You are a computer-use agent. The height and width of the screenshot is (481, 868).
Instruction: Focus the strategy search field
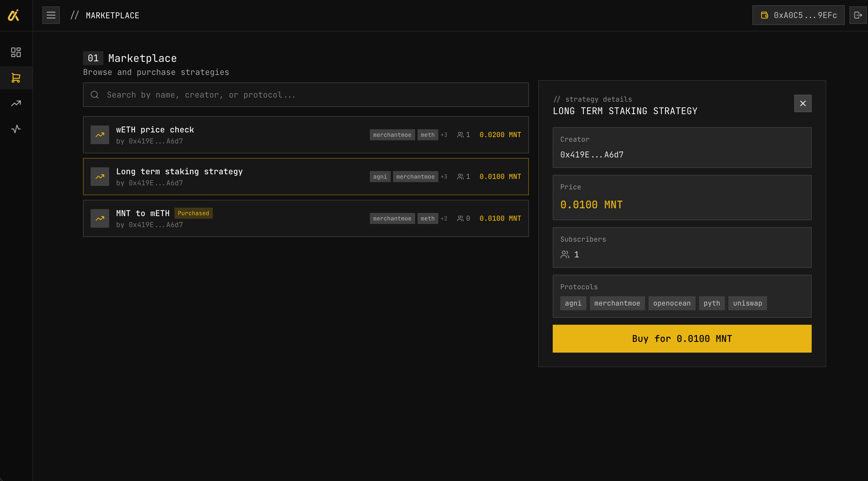coord(306,95)
